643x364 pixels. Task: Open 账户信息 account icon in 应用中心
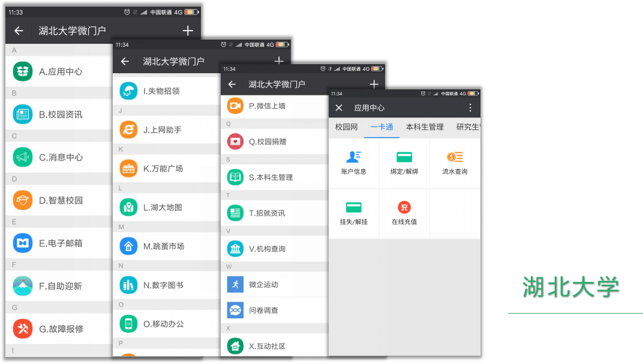(x=353, y=157)
